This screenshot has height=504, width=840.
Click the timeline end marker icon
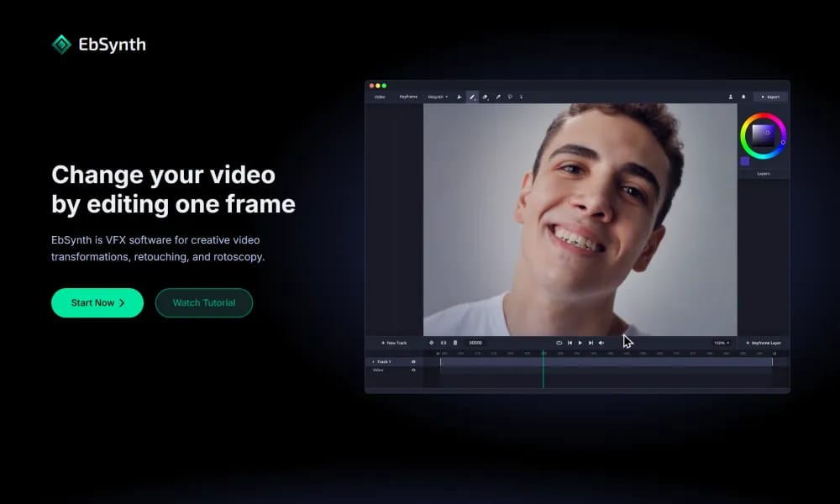pos(774,354)
